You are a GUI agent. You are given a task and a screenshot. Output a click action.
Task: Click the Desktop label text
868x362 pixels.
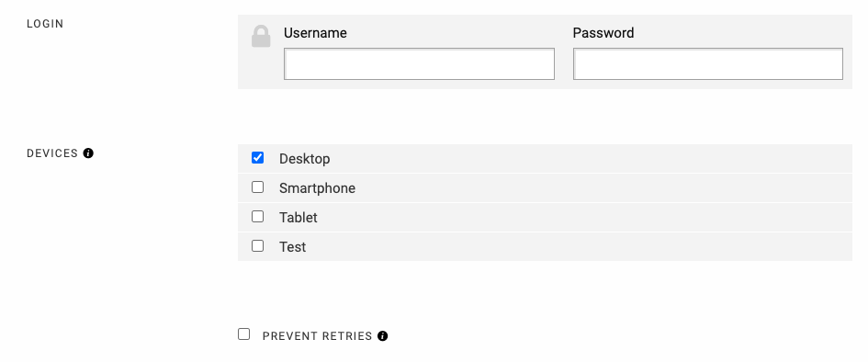pyautogui.click(x=304, y=159)
